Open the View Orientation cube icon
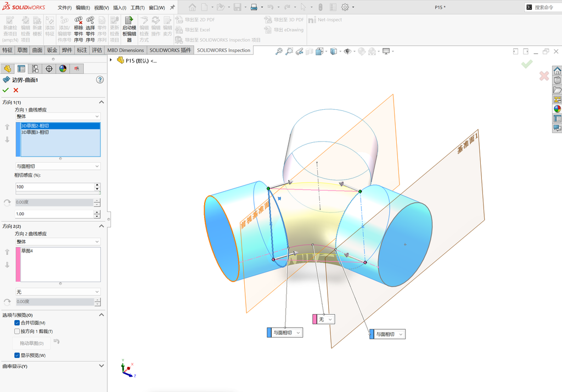562x392 pixels. click(x=319, y=51)
